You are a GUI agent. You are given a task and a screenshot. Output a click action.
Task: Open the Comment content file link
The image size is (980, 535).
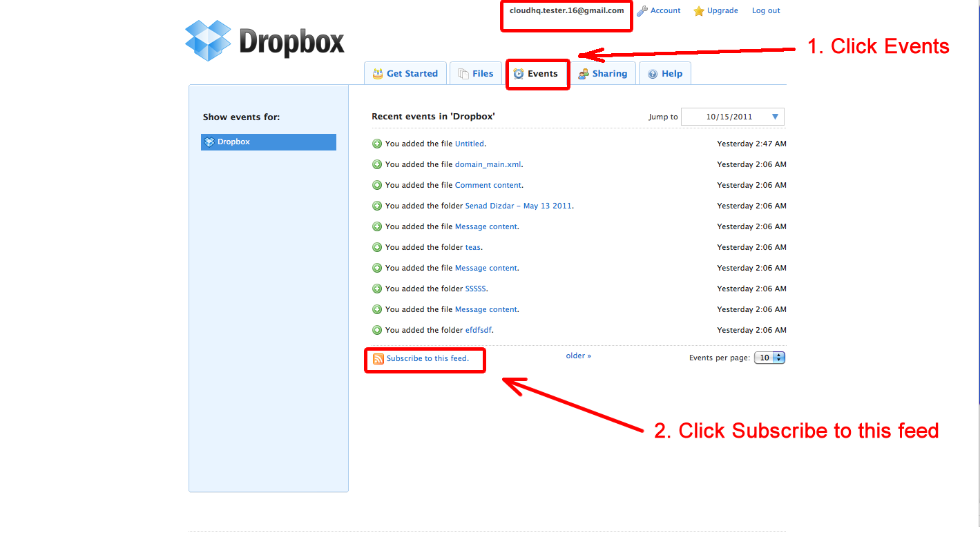point(488,185)
